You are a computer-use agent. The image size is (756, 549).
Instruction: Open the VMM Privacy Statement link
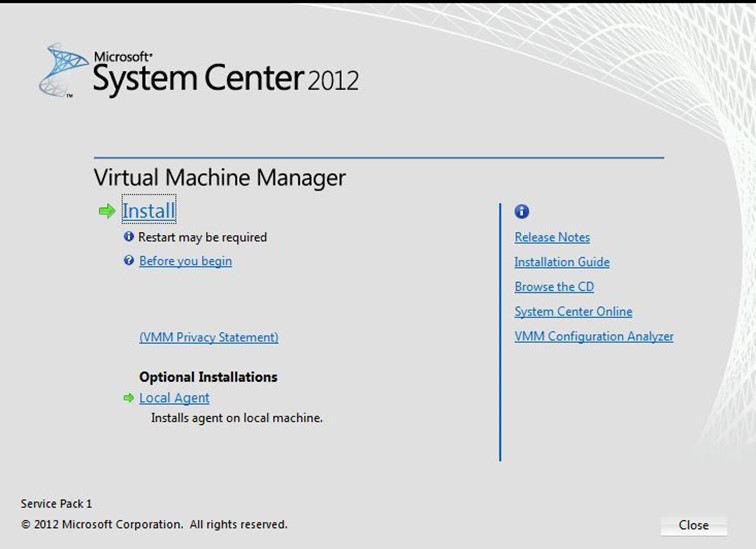tap(209, 337)
